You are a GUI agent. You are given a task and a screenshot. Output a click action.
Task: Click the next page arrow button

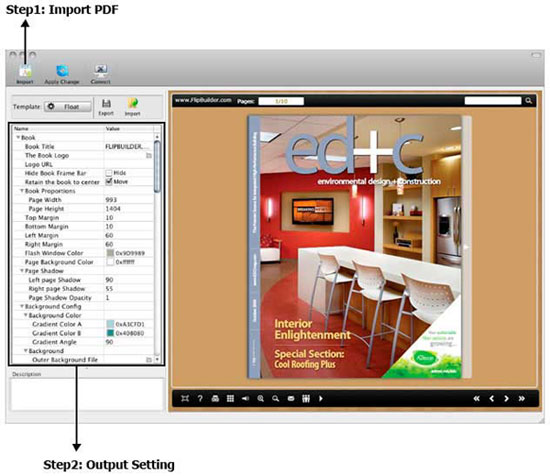[x=506, y=398]
